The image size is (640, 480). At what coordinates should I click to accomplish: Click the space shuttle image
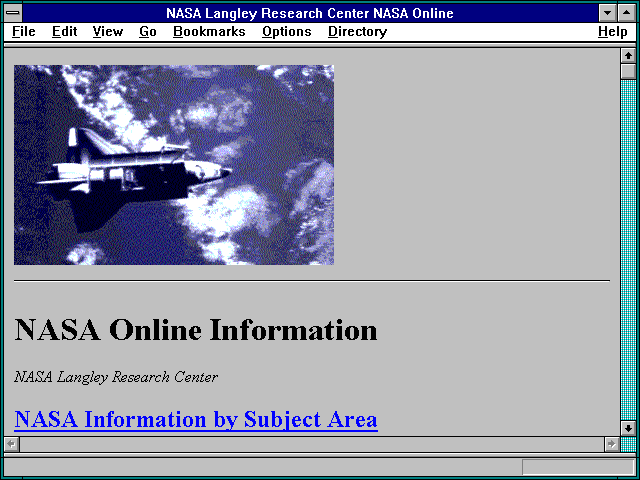coord(174,165)
